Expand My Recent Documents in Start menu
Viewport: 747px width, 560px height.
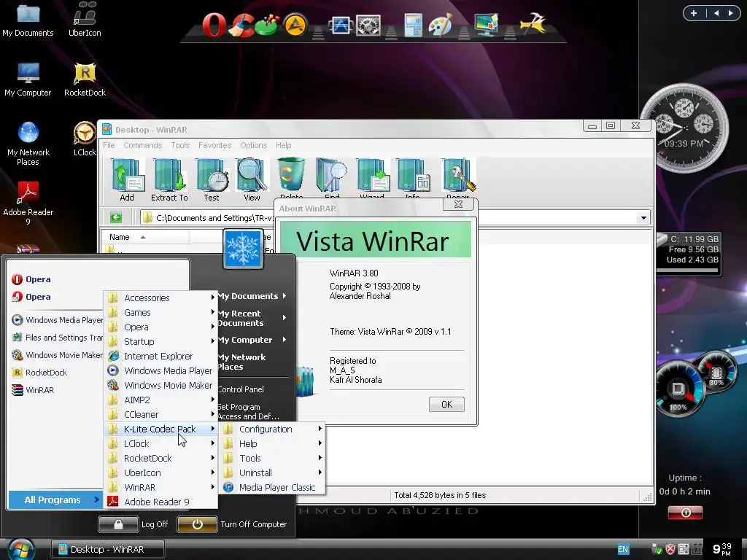[252, 318]
